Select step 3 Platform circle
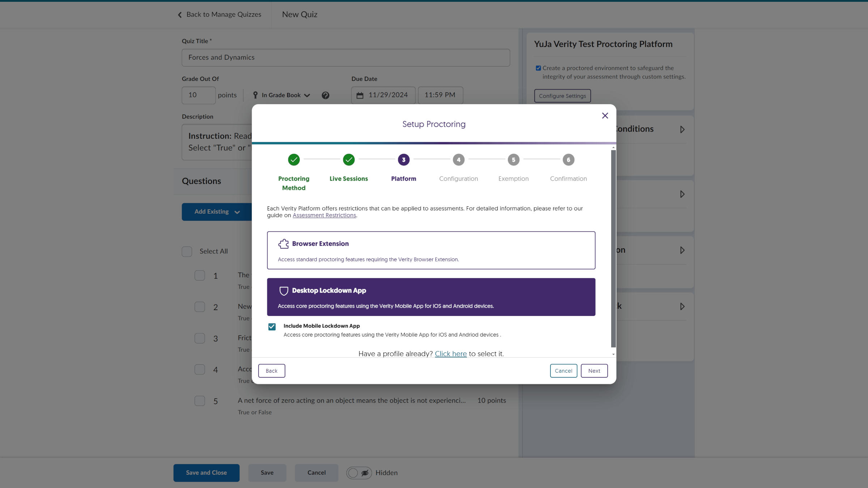 (x=404, y=159)
